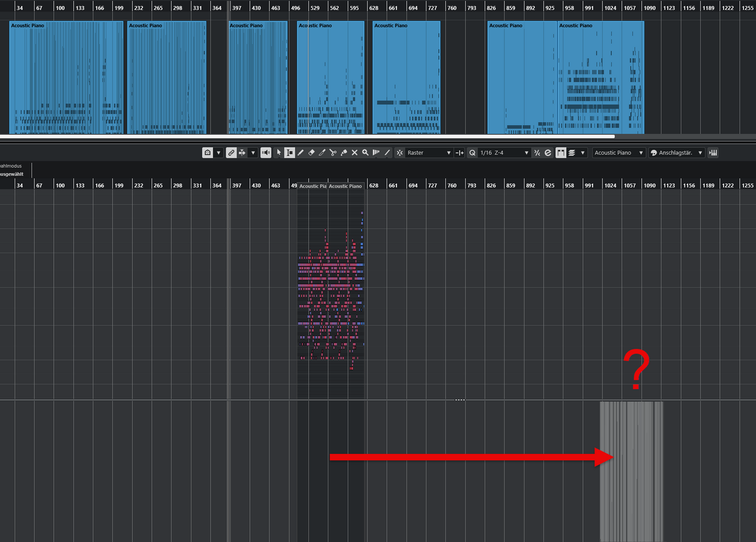The width and height of the screenshot is (756, 542).
Task: Open the 1/16 Z-4 quantize preset dropdown
Action: pos(504,152)
